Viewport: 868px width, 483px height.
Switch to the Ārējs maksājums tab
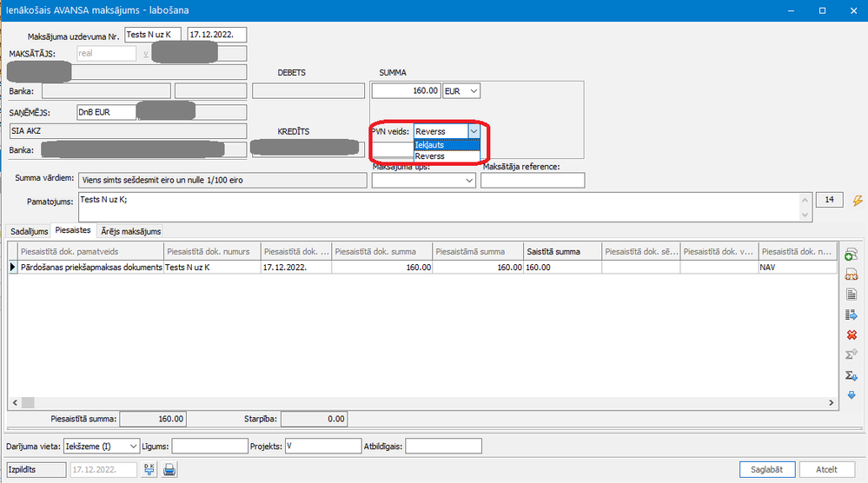(x=130, y=231)
